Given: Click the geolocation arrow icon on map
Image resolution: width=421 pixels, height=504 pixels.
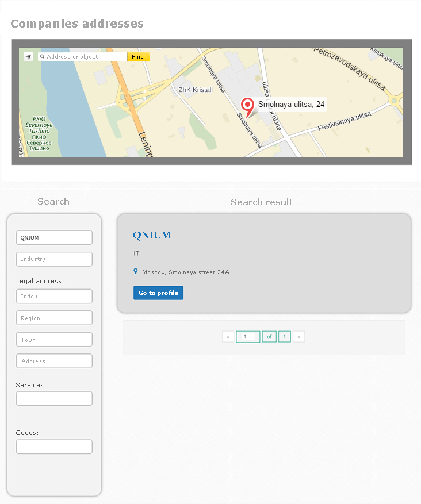Looking at the screenshot, I should coord(29,57).
